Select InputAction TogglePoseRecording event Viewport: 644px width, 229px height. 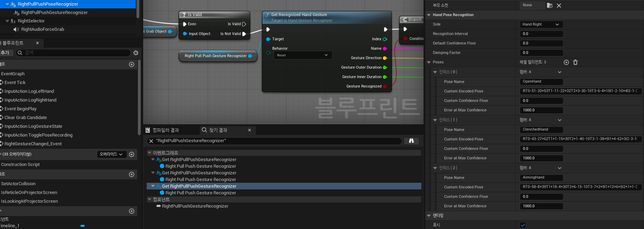pyautogui.click(x=38, y=135)
